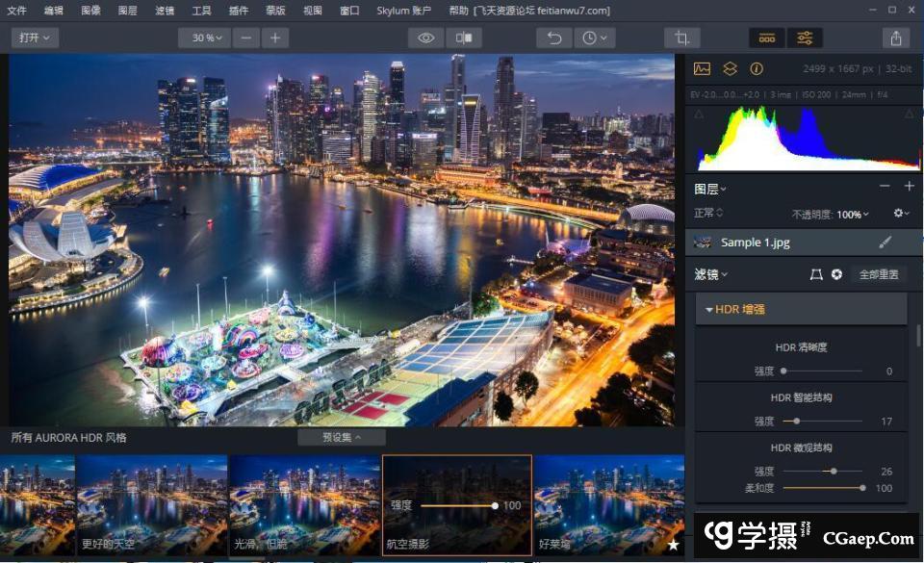Open the image info icon

(757, 68)
